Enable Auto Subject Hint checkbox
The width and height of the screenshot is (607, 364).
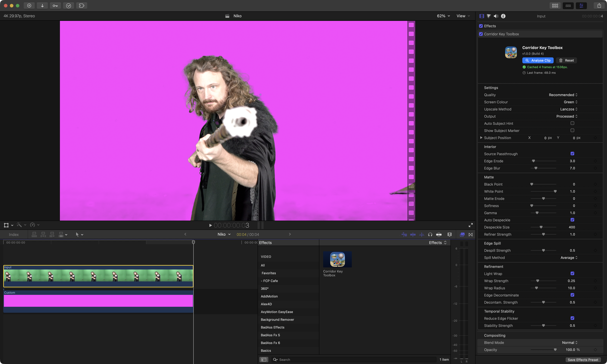click(572, 123)
